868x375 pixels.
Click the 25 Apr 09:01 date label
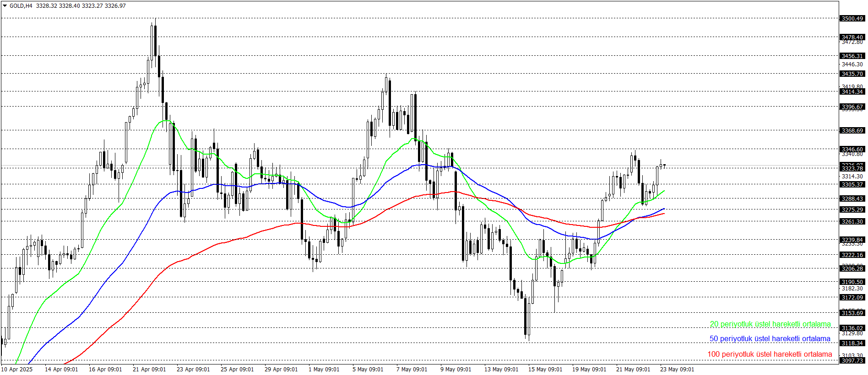[x=237, y=370]
